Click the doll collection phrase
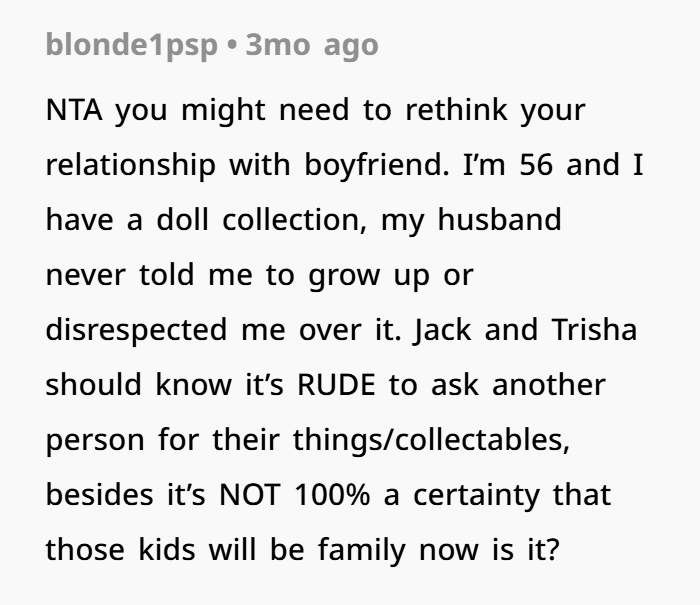The height and width of the screenshot is (605, 700). [x=260, y=220]
